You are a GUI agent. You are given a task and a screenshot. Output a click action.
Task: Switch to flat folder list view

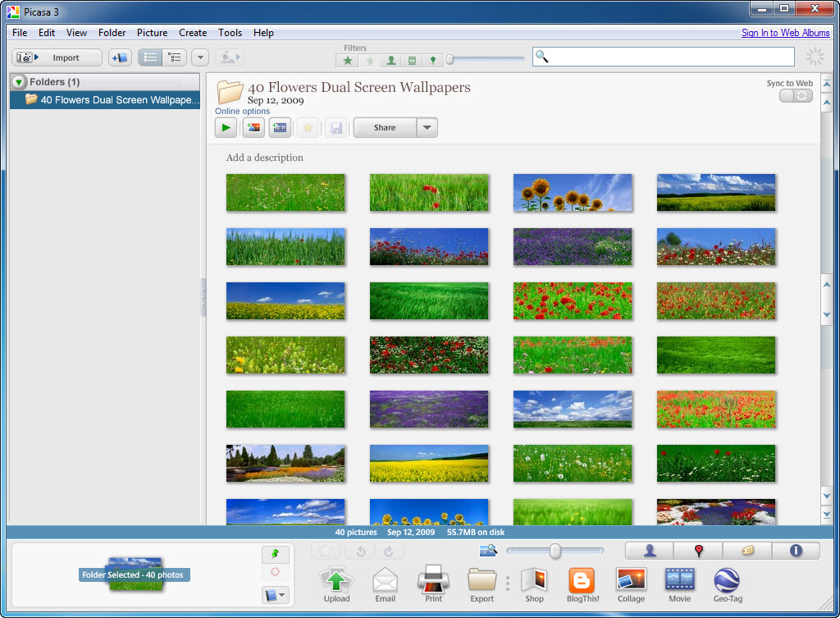(x=151, y=57)
